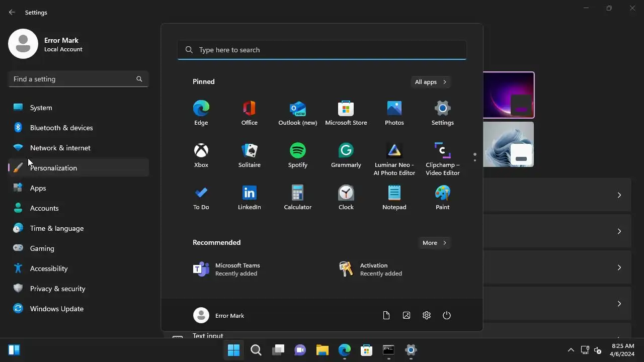Open Chat icon on taskbar

pyautogui.click(x=300, y=350)
